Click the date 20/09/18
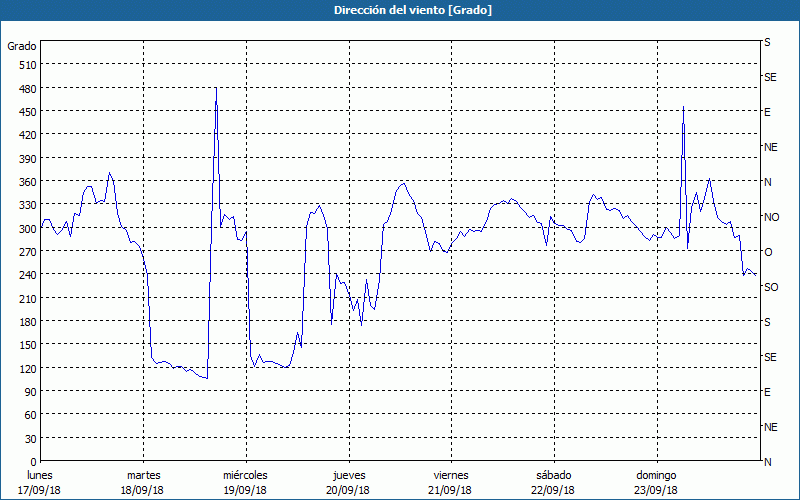Image resolution: width=800 pixels, height=500 pixels. pos(348,490)
